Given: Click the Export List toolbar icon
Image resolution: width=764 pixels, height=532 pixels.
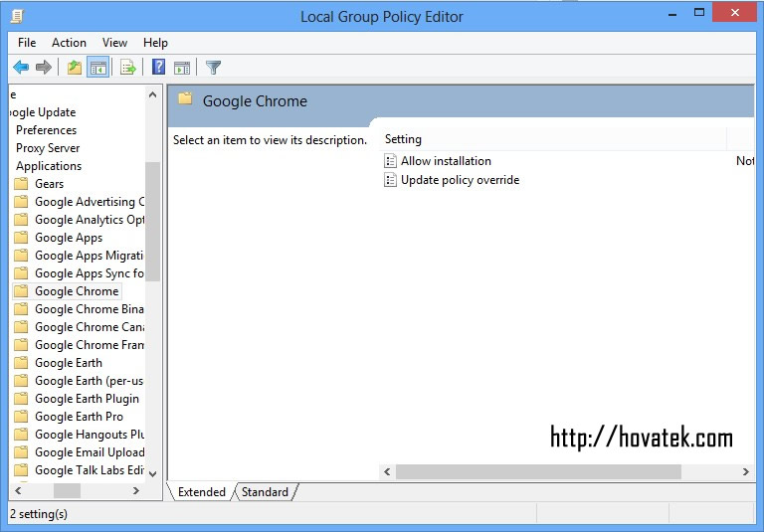Looking at the screenshot, I should coord(128,68).
